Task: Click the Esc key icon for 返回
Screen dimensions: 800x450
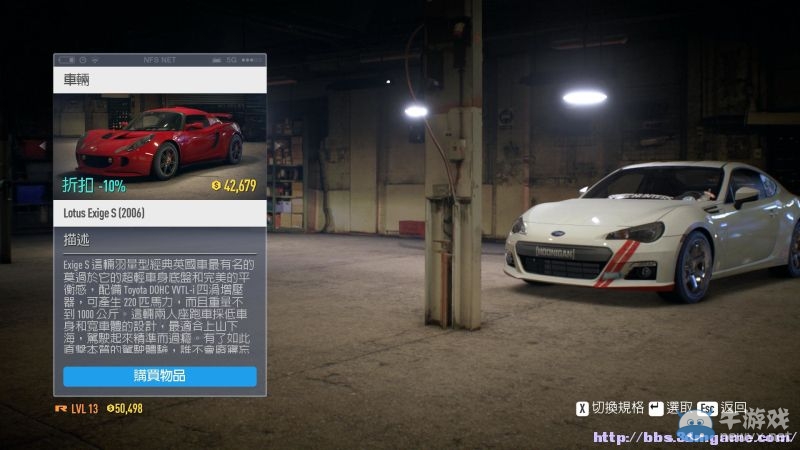Action: pos(708,408)
